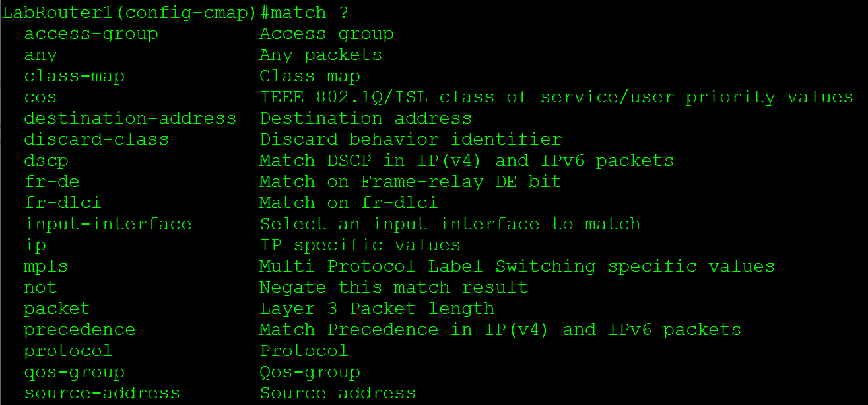Click the discard-class keyword
The image size is (868, 405).
click(96, 139)
